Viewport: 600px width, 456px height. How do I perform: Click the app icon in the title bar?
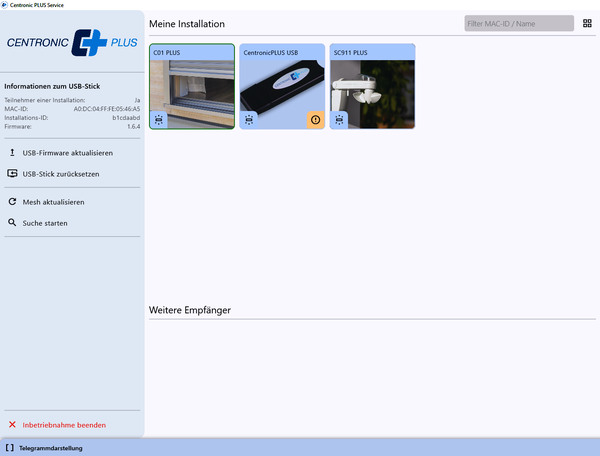[4, 5]
